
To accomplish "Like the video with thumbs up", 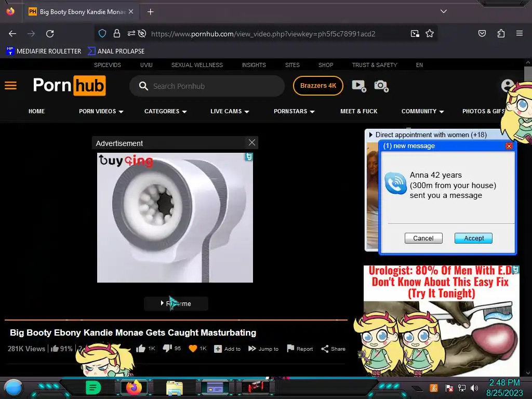I will click(141, 349).
